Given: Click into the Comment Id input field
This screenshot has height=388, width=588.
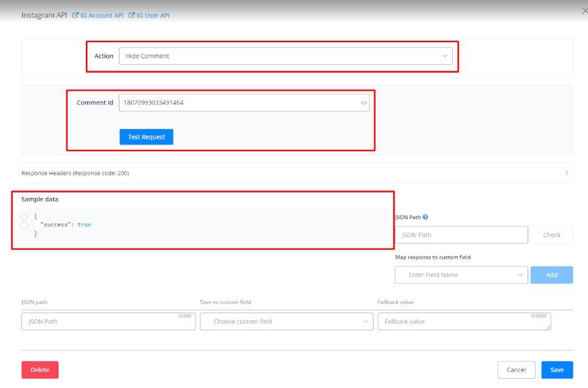Looking at the screenshot, I should point(238,103).
